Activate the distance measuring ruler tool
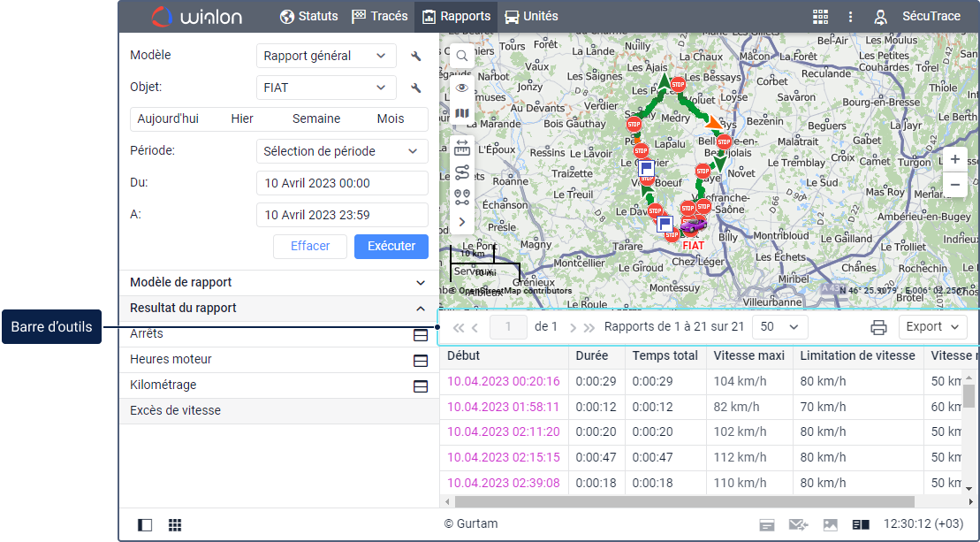The image size is (980, 542). (x=462, y=149)
